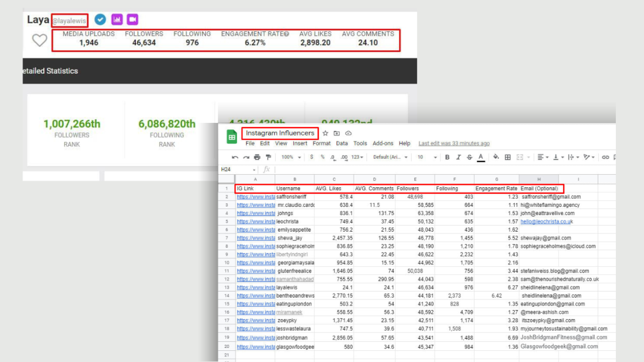Open the File menu
Image resolution: width=644 pixels, height=362 pixels.
click(250, 143)
